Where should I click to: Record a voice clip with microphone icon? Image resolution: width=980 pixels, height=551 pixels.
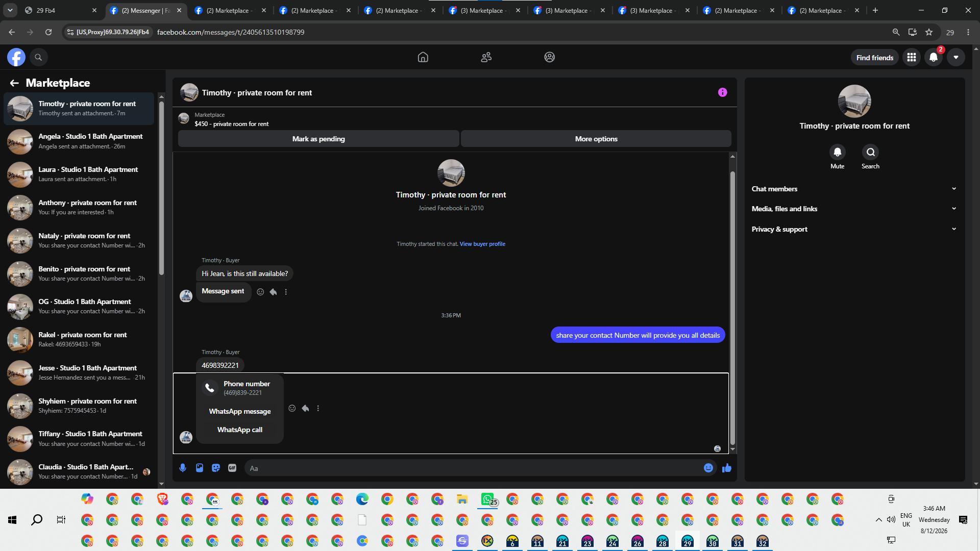[183, 468]
